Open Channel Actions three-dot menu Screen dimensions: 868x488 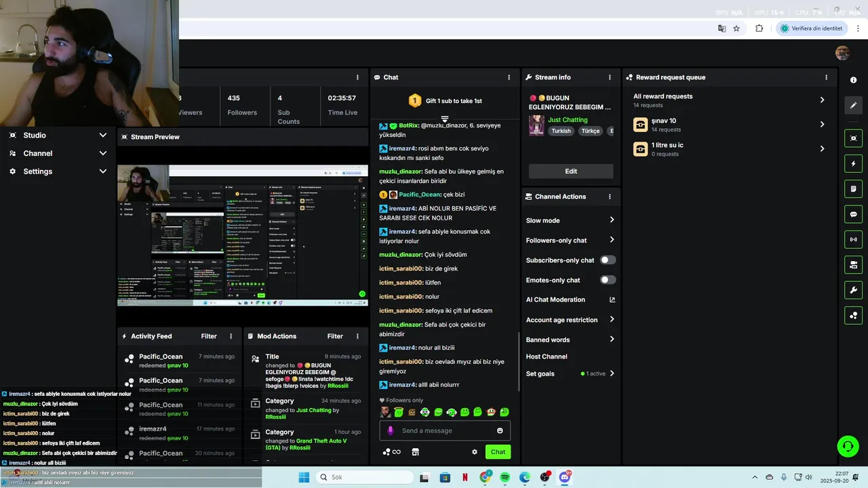pyautogui.click(x=610, y=197)
